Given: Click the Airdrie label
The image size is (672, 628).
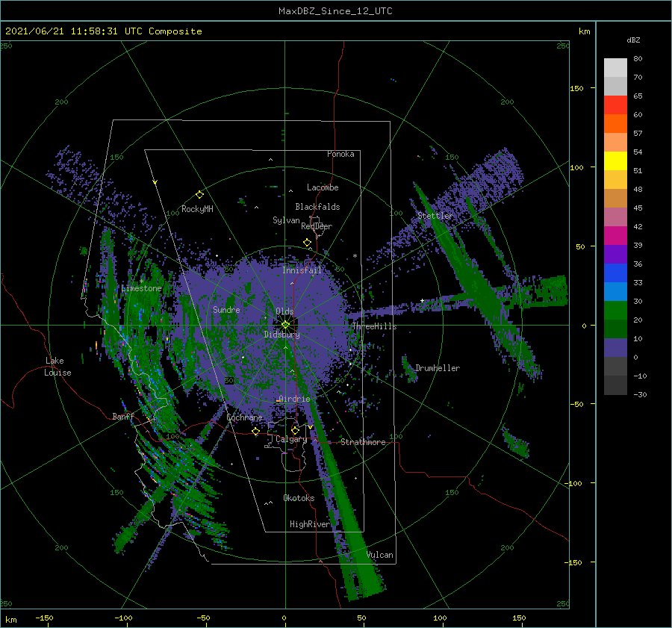Looking at the screenshot, I should pos(294,399).
